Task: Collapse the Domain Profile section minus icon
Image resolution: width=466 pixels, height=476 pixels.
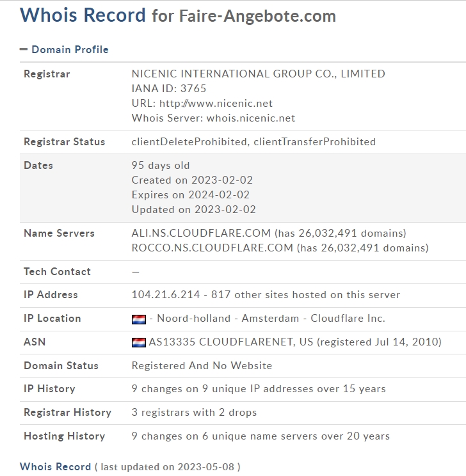Action: [24, 49]
